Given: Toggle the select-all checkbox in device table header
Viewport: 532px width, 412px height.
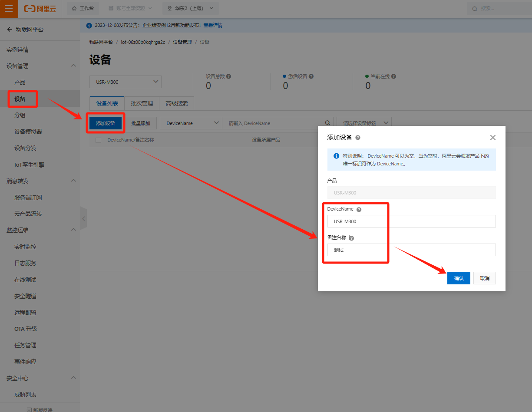Looking at the screenshot, I should click(x=98, y=140).
